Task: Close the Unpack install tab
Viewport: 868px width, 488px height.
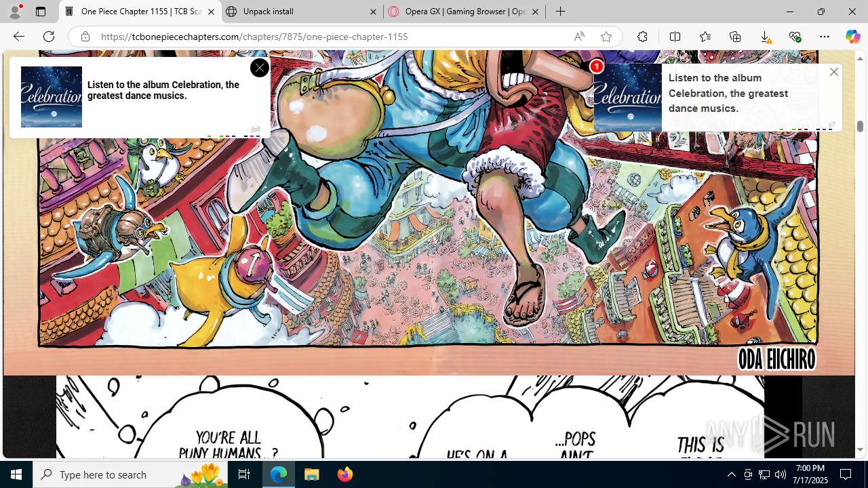Action: 373,12
